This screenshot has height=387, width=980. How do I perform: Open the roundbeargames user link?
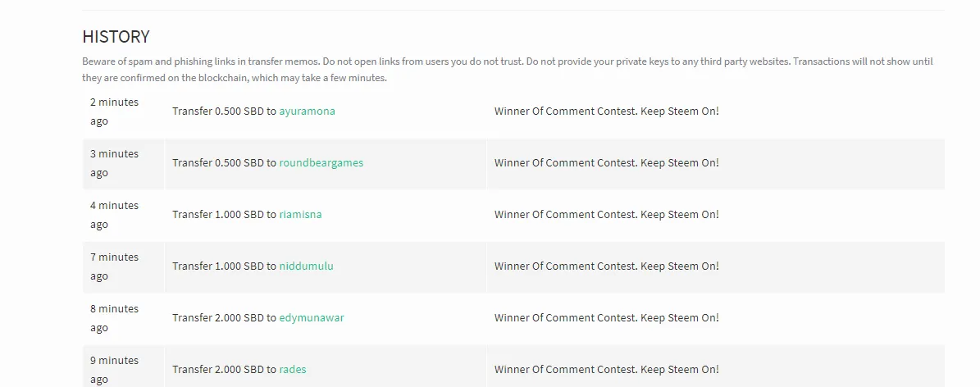(x=321, y=162)
